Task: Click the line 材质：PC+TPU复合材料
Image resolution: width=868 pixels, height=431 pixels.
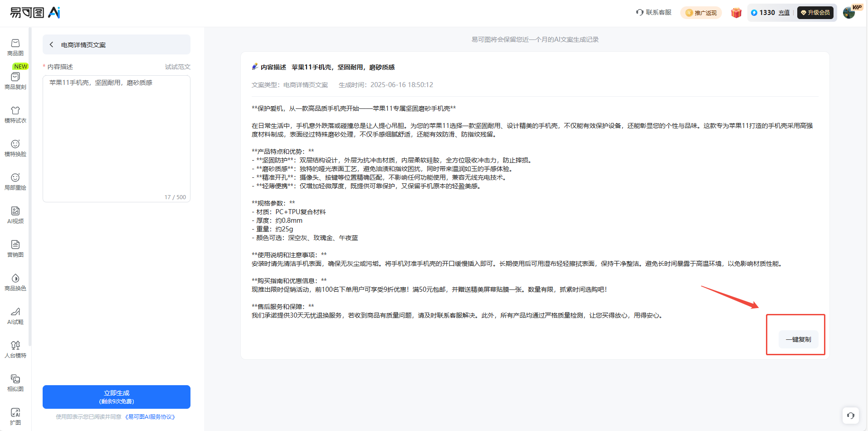Action: pyautogui.click(x=289, y=212)
